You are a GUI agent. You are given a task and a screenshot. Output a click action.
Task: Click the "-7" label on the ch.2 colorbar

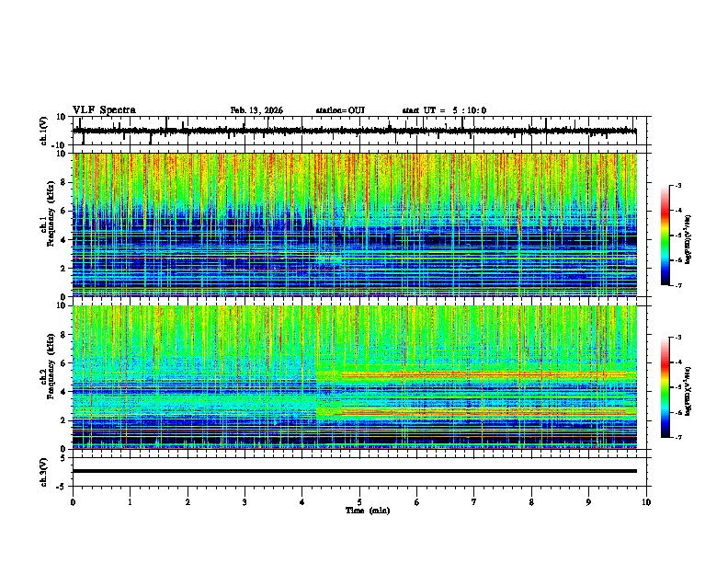pyautogui.click(x=678, y=437)
